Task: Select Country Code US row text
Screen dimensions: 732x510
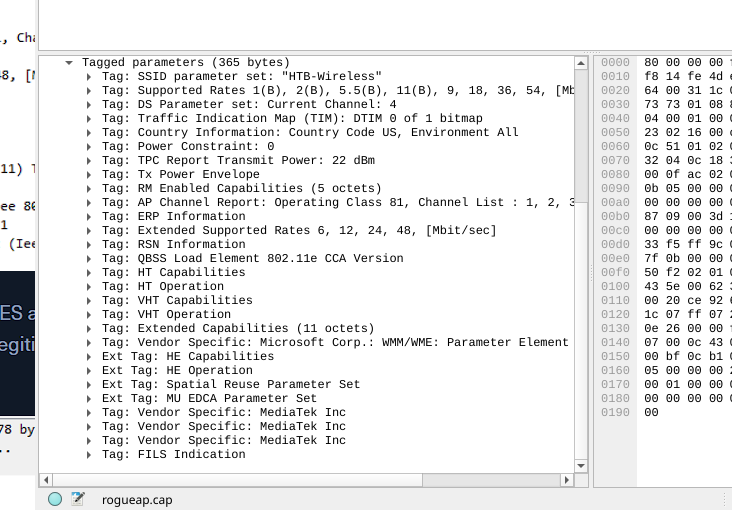Action: click(x=310, y=133)
